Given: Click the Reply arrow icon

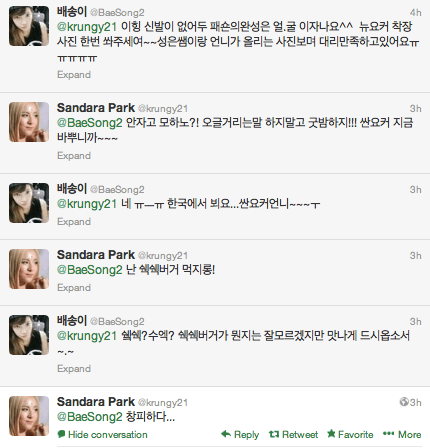Looking at the screenshot, I should (x=226, y=434).
